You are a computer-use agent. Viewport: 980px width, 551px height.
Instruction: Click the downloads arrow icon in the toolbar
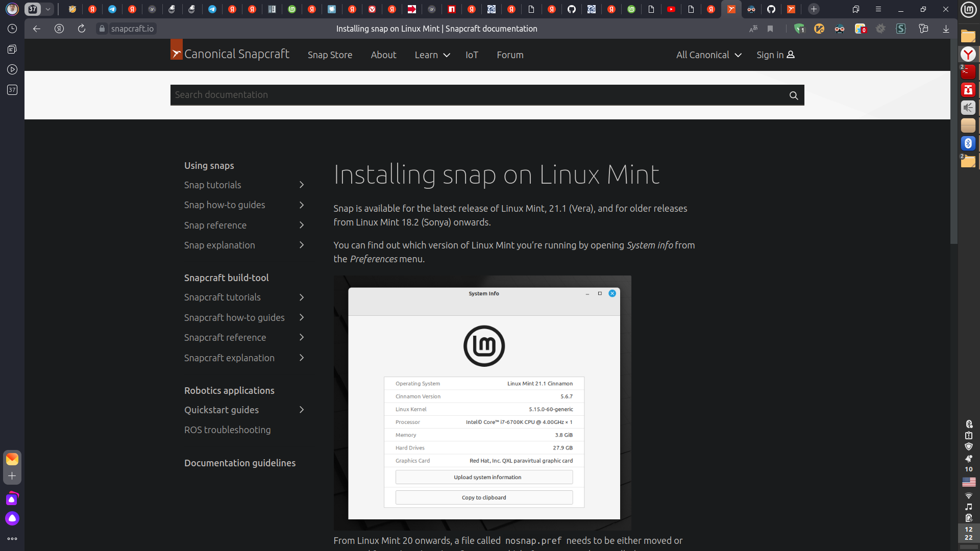click(x=947, y=29)
